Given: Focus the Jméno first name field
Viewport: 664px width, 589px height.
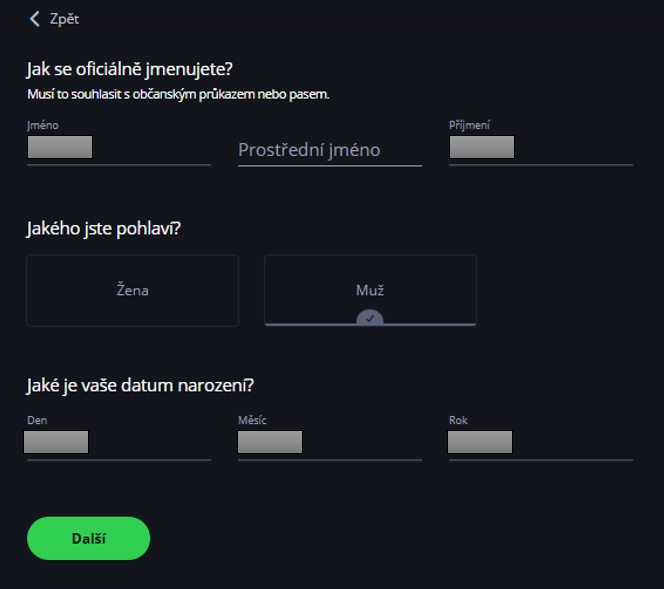Looking at the screenshot, I should (118, 148).
